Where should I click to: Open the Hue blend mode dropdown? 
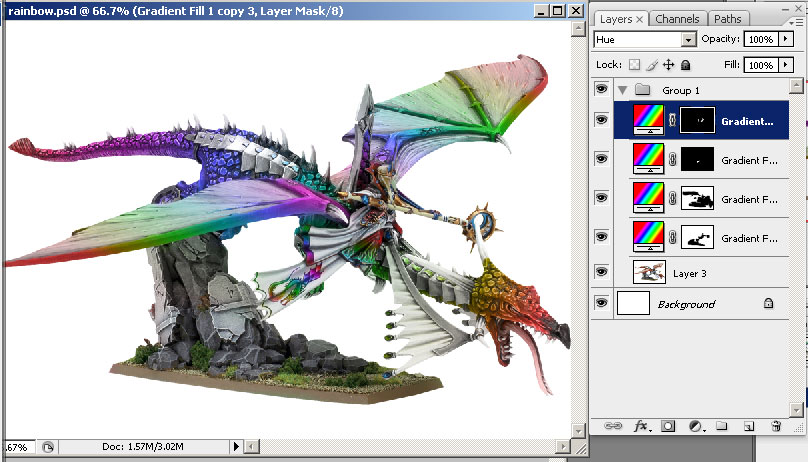point(688,40)
